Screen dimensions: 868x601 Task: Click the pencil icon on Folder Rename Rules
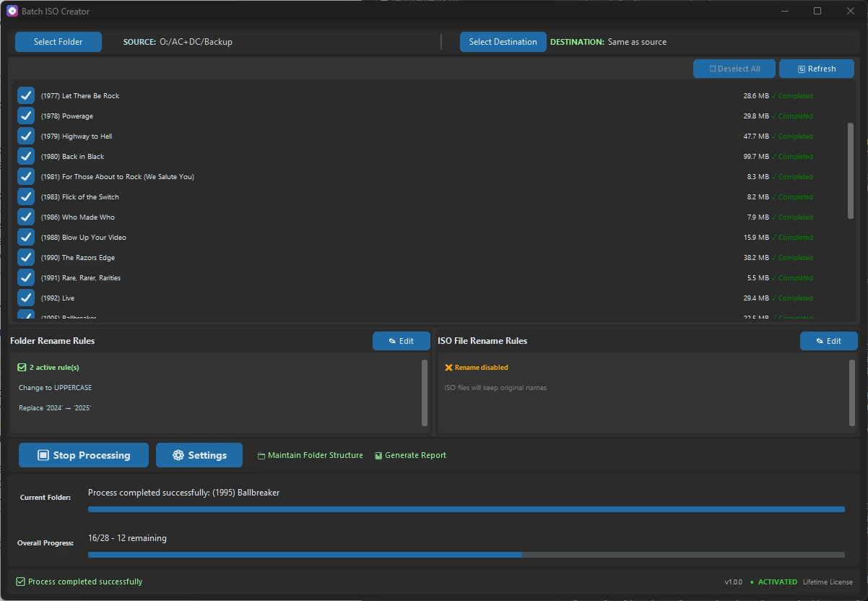pyautogui.click(x=391, y=341)
